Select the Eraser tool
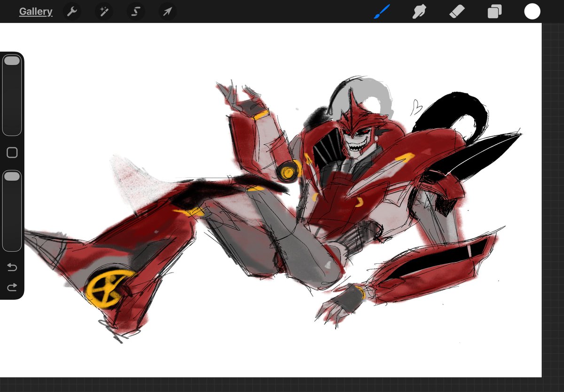The image size is (564, 392). pyautogui.click(x=457, y=11)
